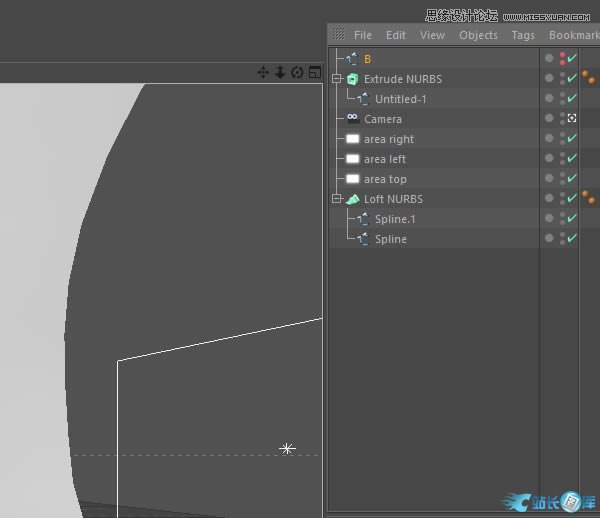Viewport: 600px width, 518px height.
Task: Click the Camera object icon
Action: 352,119
